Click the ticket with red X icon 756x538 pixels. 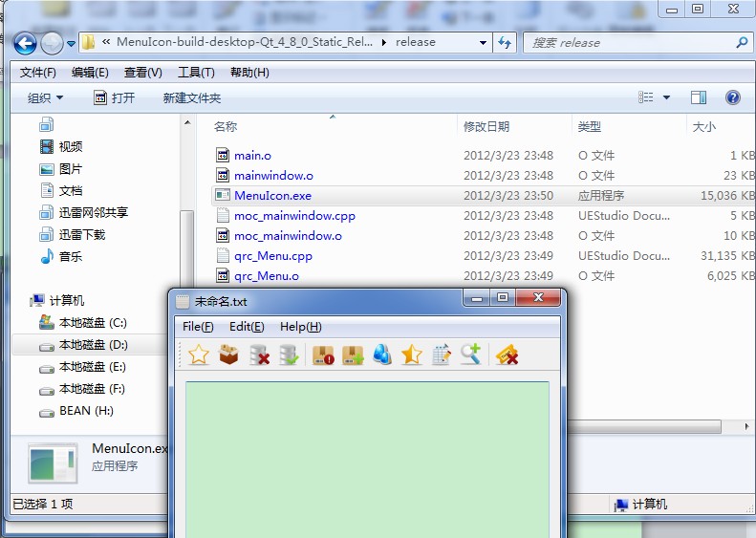point(507,355)
